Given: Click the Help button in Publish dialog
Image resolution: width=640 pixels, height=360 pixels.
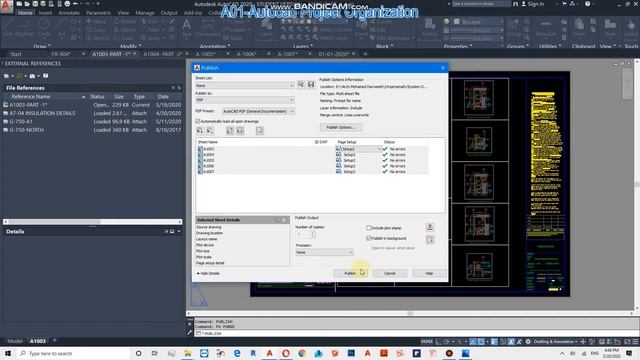Looking at the screenshot, I should [429, 273].
